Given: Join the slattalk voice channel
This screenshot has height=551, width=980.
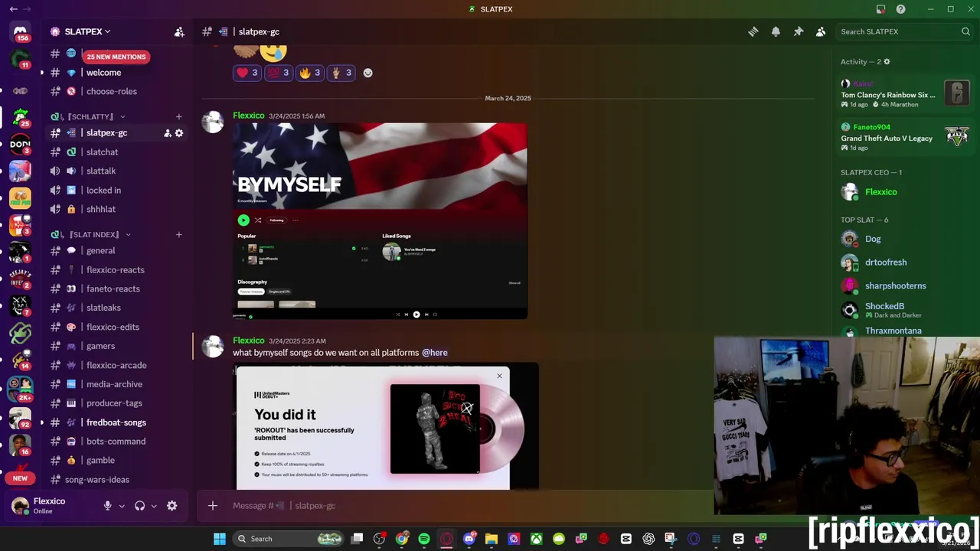Looking at the screenshot, I should (x=101, y=171).
